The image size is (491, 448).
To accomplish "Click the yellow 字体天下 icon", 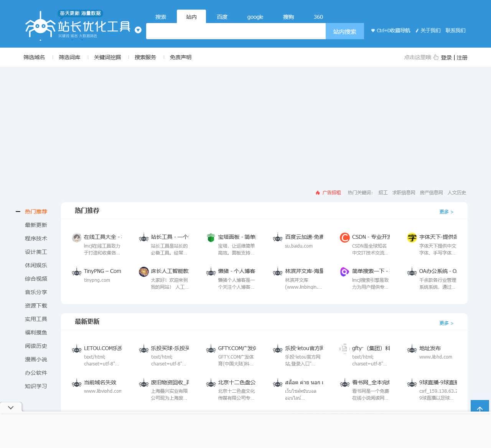I will click(412, 238).
